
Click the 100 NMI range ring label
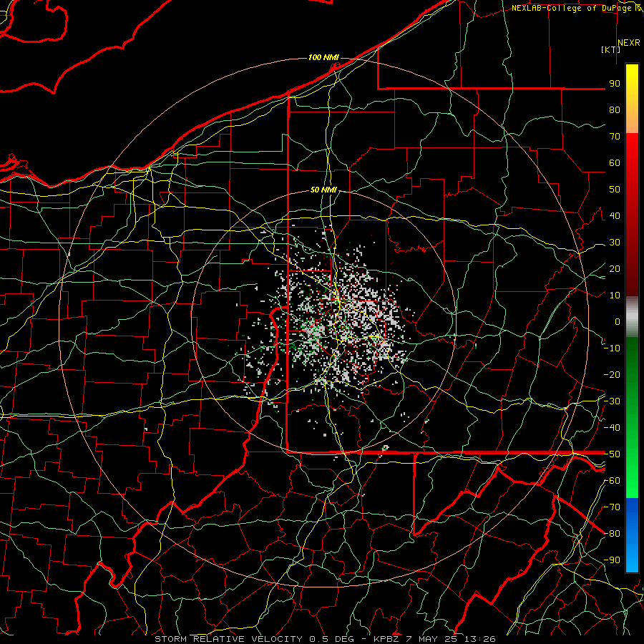pyautogui.click(x=323, y=57)
